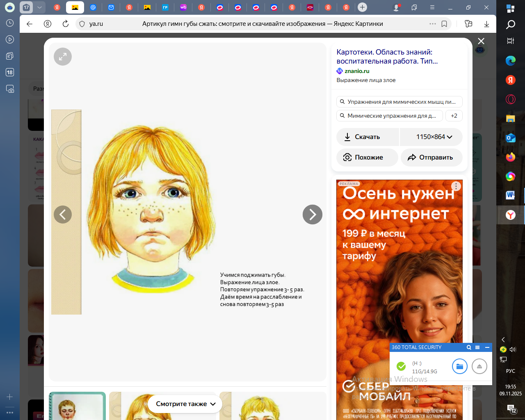
Task: Go to the previous image arrow
Action: [63, 215]
